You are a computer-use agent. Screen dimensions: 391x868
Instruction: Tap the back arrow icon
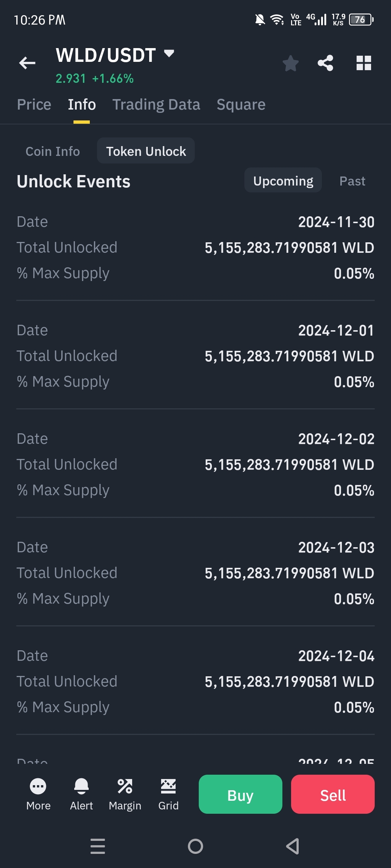(27, 63)
